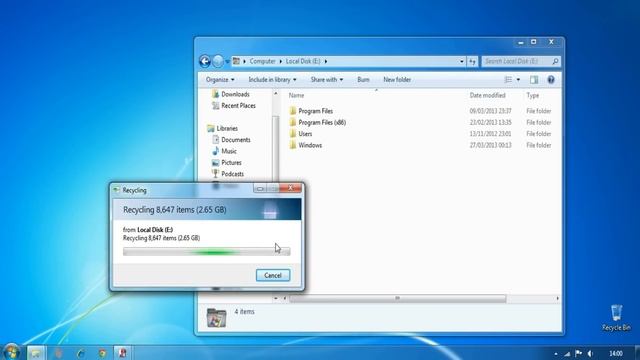The image size is (640, 360).
Task: Click the change view icon
Action: point(508,80)
